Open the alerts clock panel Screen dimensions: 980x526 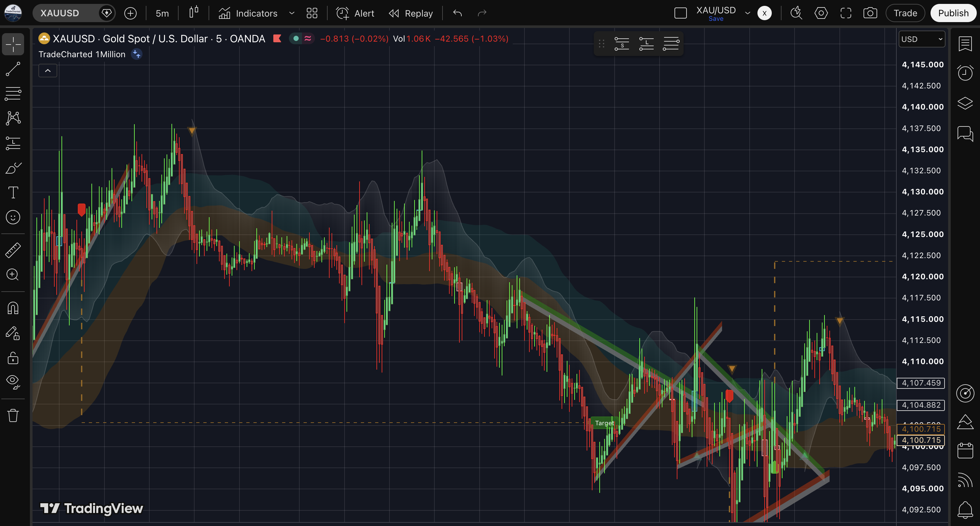coord(965,73)
